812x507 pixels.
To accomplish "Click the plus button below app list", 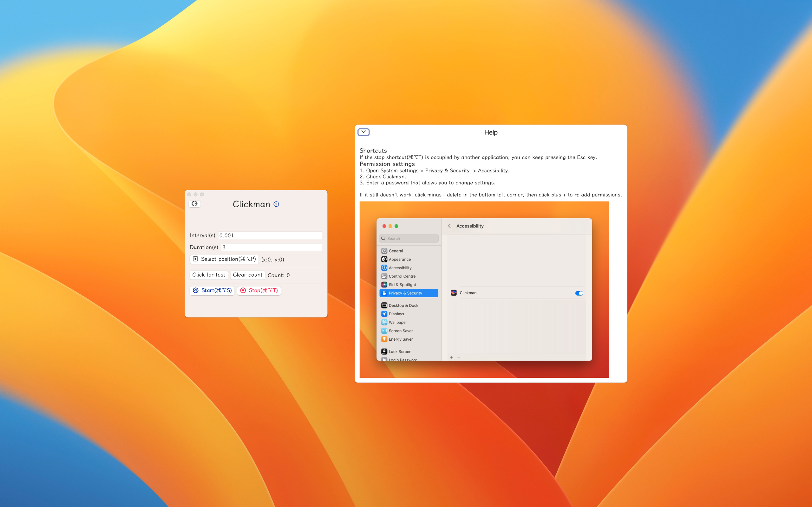I will pyautogui.click(x=451, y=357).
